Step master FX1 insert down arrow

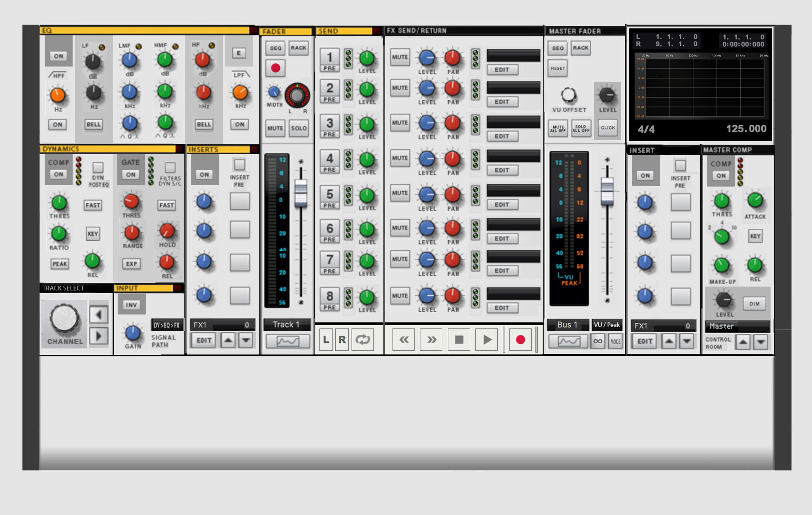(687, 341)
